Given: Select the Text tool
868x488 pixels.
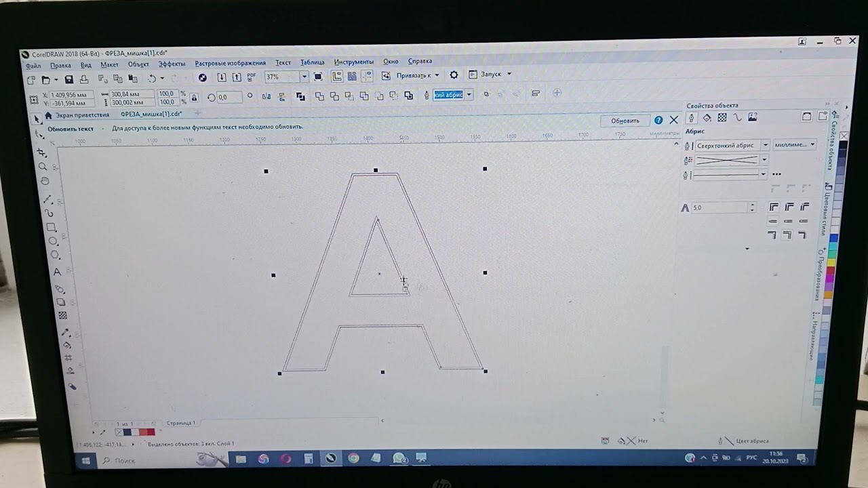Looking at the screenshot, I should (x=57, y=272).
